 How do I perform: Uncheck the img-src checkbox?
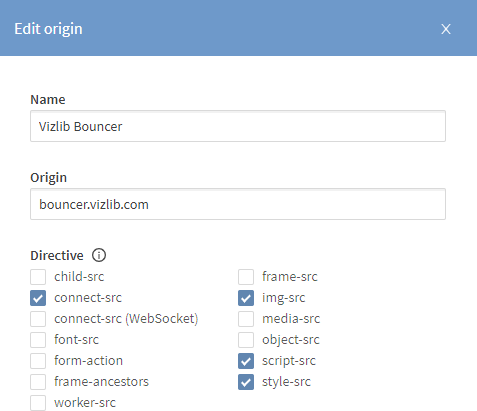tap(246, 298)
